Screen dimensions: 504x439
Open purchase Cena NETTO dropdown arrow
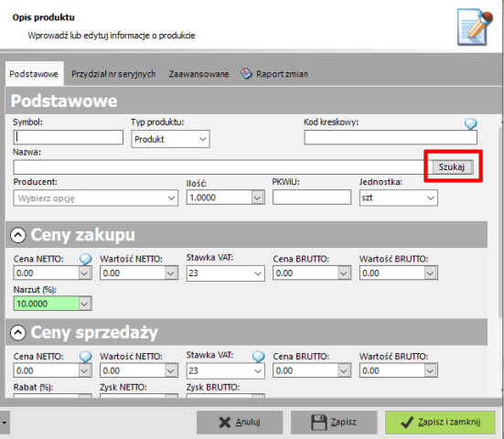tap(84, 273)
